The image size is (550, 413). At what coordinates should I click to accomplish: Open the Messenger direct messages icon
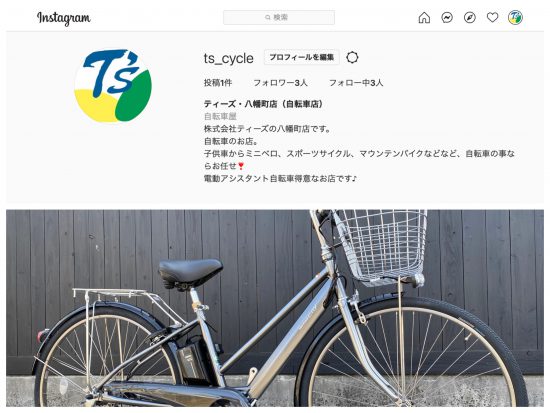click(x=447, y=17)
